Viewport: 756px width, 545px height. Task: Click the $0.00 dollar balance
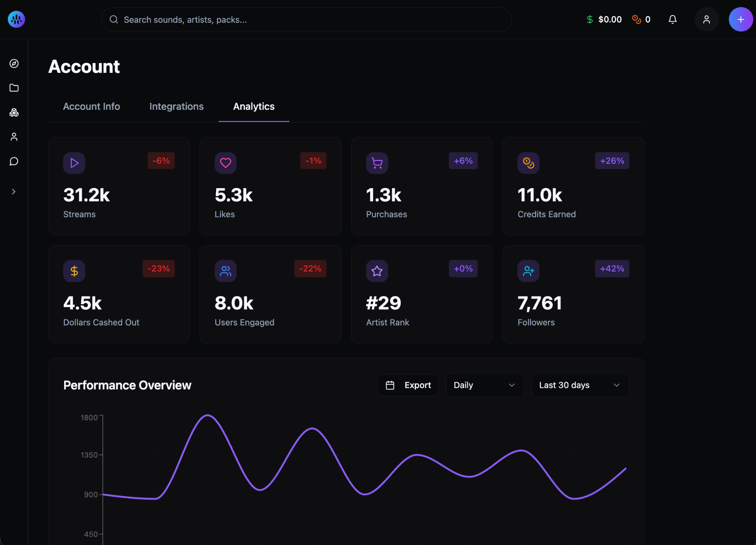click(604, 19)
